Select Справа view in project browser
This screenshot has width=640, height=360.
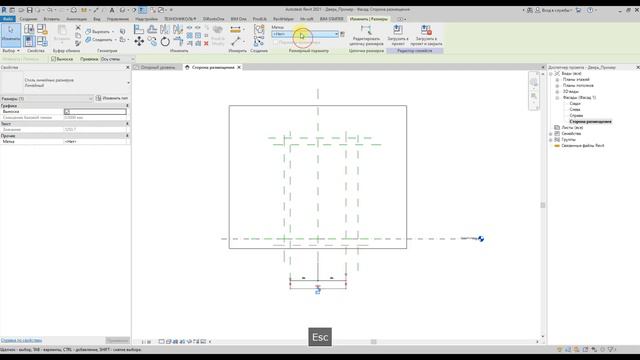coord(576,116)
